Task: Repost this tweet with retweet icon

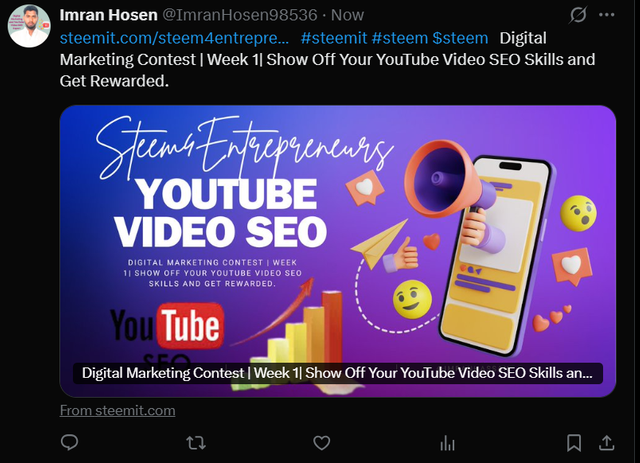Action: (196, 443)
